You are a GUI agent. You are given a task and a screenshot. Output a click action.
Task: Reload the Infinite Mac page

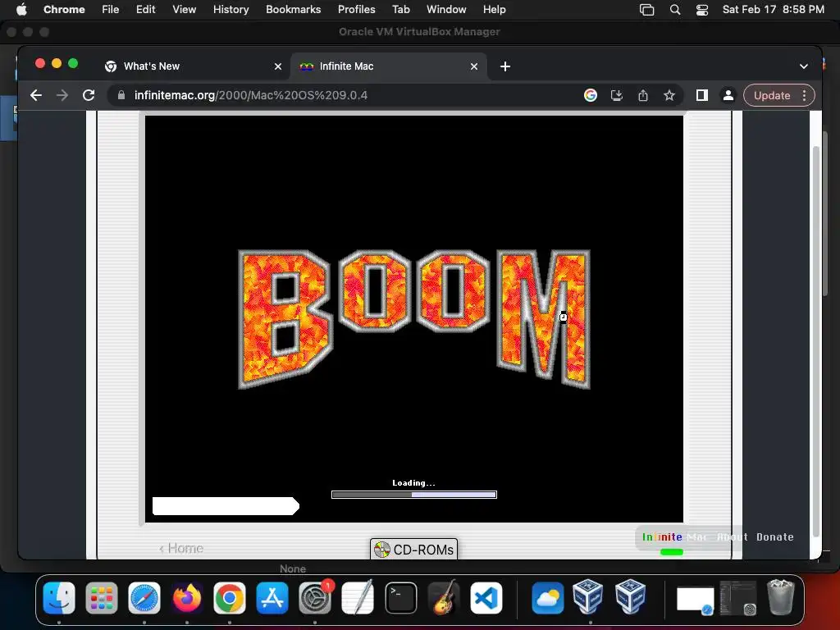pyautogui.click(x=89, y=95)
